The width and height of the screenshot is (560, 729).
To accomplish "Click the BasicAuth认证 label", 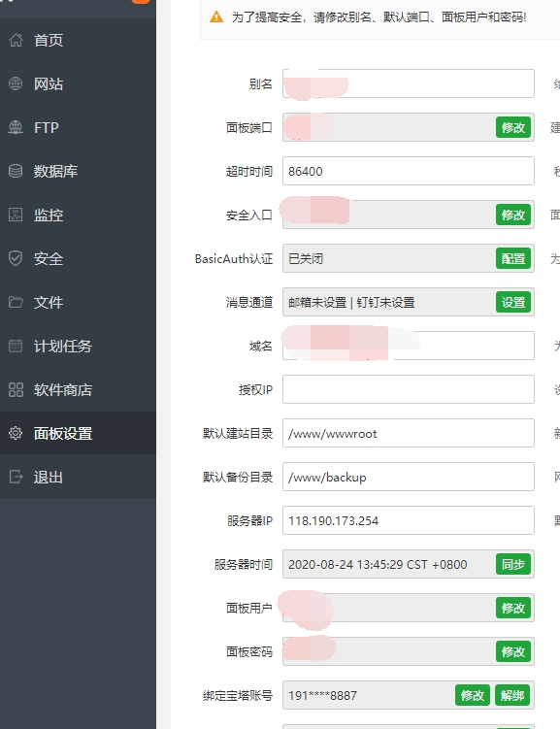I will pos(234,258).
